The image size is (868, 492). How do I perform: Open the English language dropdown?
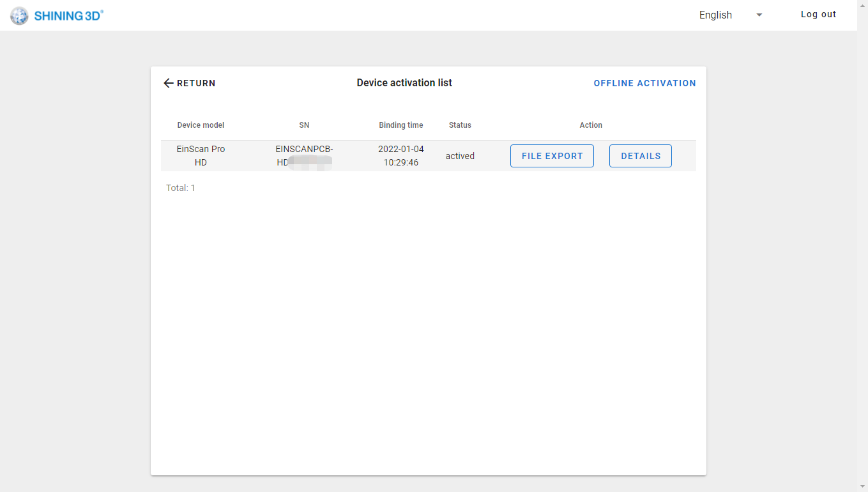[731, 15]
